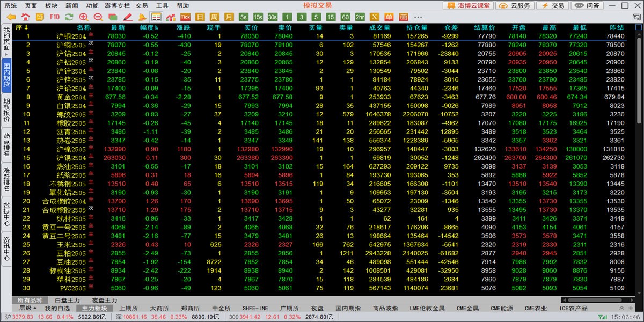644x322 pixels.
Task: Open the alert bell icon
Action: (x=142, y=17)
